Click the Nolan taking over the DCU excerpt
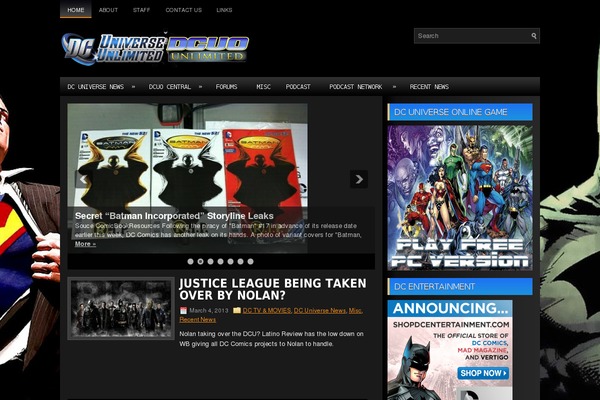The height and width of the screenshot is (400, 600). [x=271, y=339]
